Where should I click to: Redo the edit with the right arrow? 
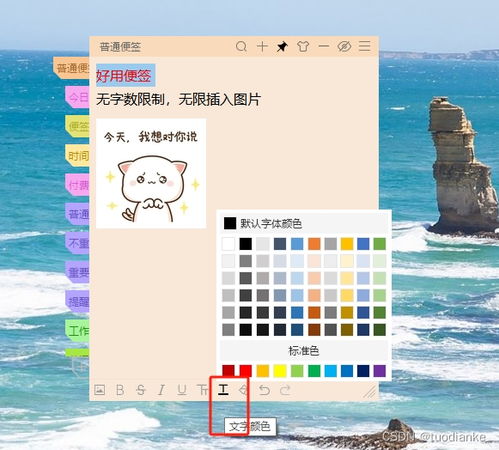285,390
